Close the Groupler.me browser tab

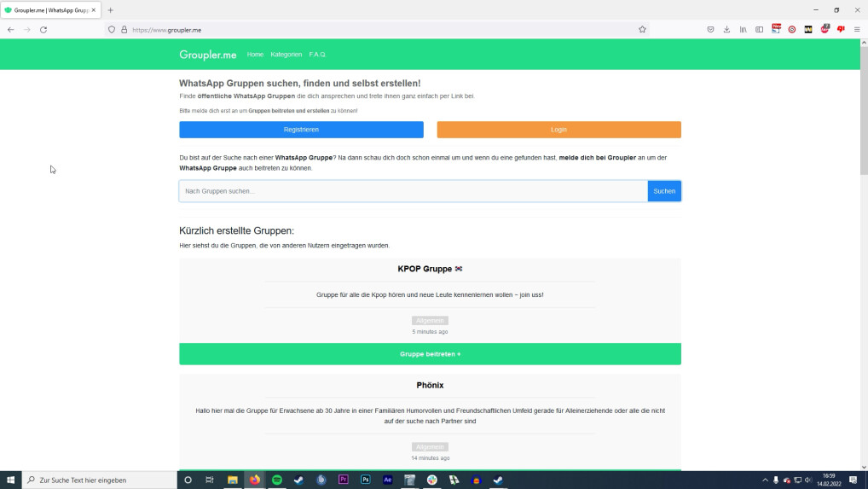click(x=93, y=10)
